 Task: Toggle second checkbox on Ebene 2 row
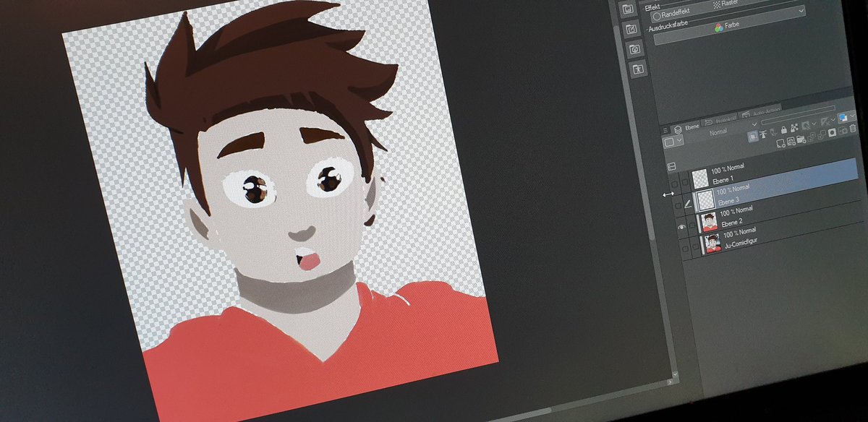click(692, 225)
